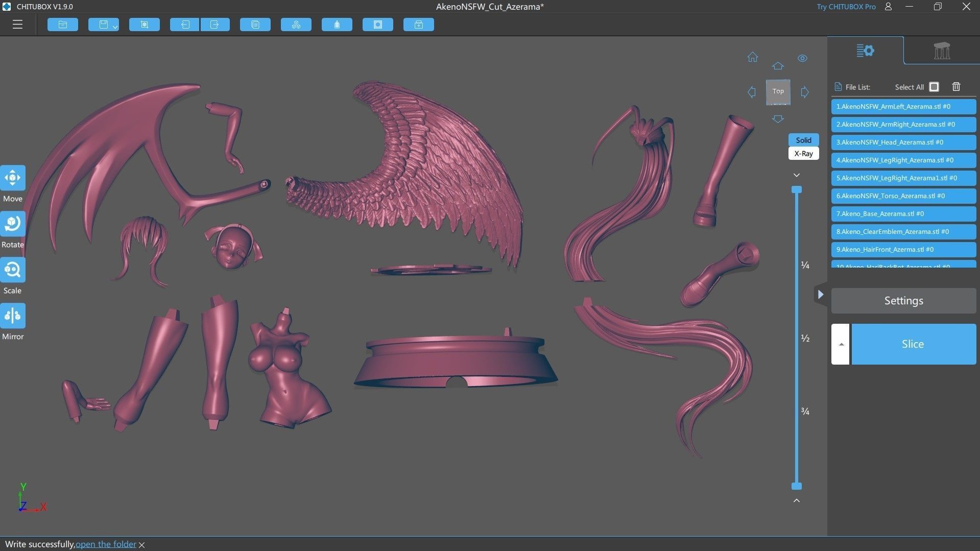This screenshot has width=980, height=551.
Task: Rotate view using the down arrow
Action: (778, 119)
